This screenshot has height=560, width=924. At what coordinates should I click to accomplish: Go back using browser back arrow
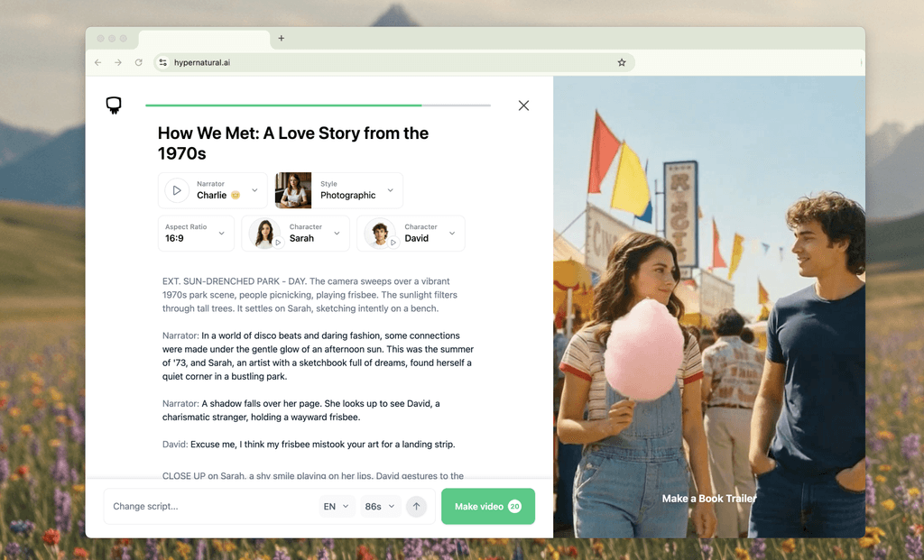[x=98, y=63]
